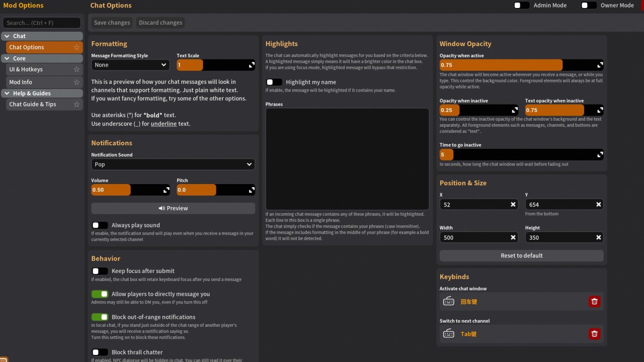This screenshot has height=362, width=644.
Task: Enable Block thrall chatter
Action: pyautogui.click(x=100, y=352)
